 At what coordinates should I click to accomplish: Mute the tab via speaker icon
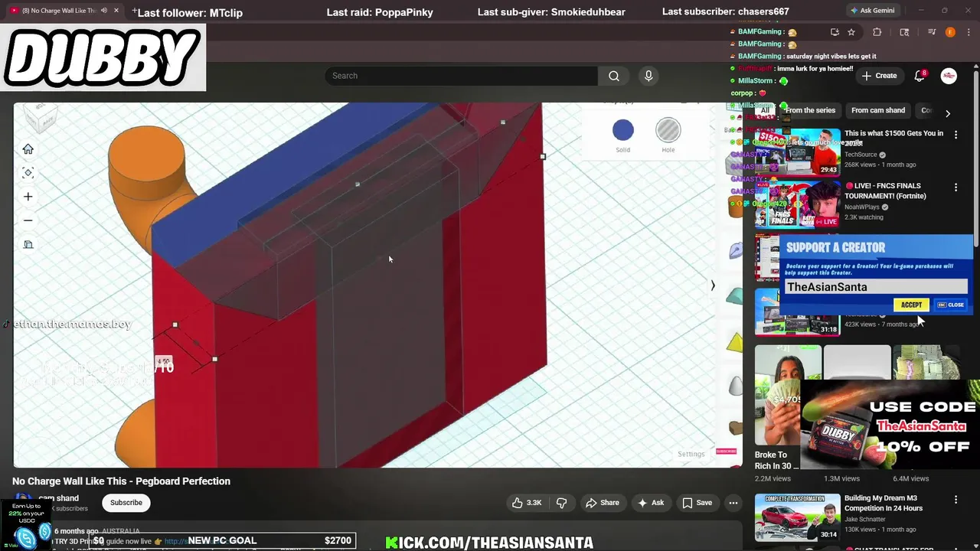coord(103,11)
